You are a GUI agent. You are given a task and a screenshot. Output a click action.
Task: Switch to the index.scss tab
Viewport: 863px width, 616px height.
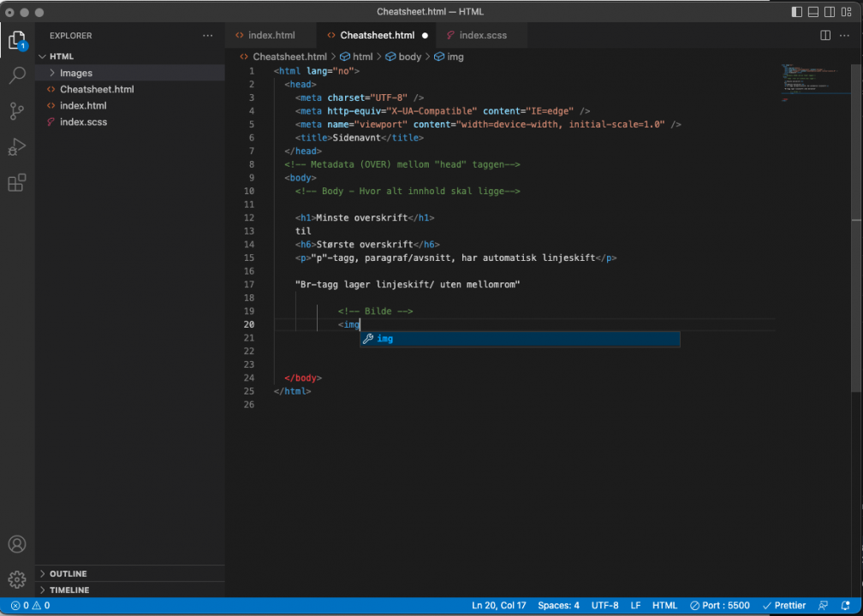tap(482, 35)
